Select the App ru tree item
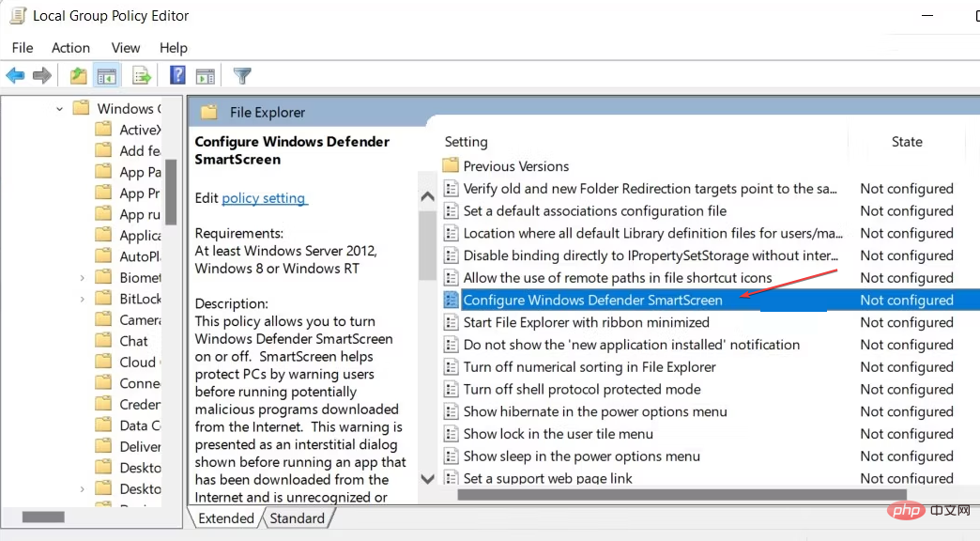The width and height of the screenshot is (980, 541). pyautogui.click(x=140, y=214)
